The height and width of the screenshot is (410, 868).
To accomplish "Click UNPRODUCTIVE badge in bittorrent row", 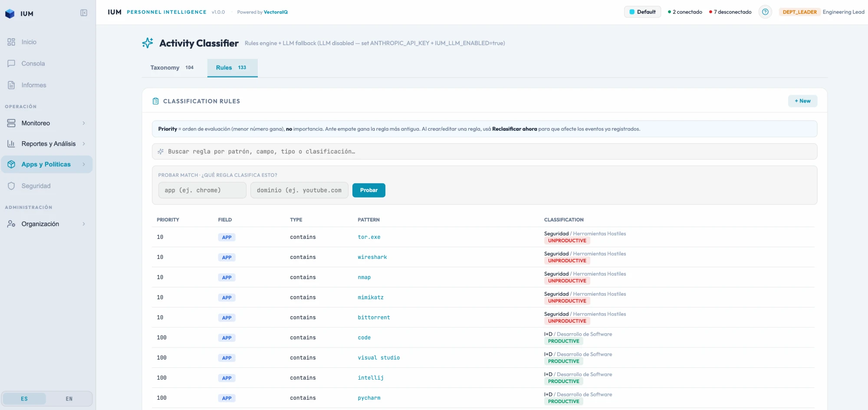I will [567, 321].
